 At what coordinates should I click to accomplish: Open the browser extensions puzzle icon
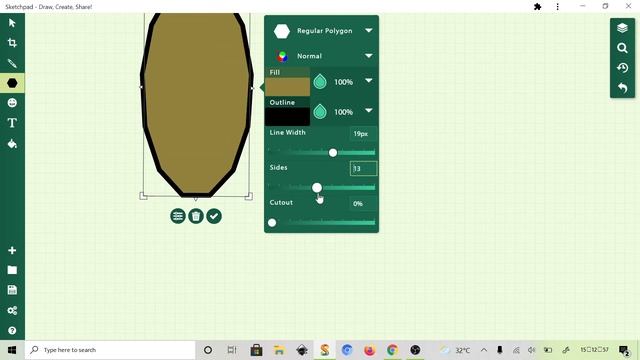538,7
